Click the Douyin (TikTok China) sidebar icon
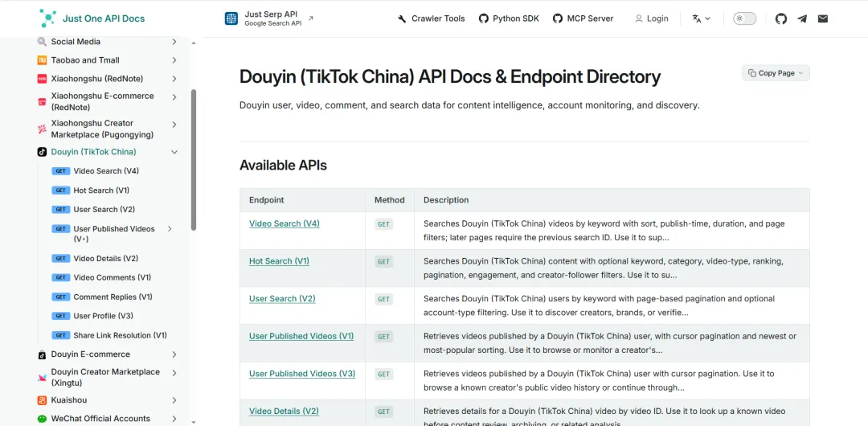This screenshot has height=426, width=868. 42,152
